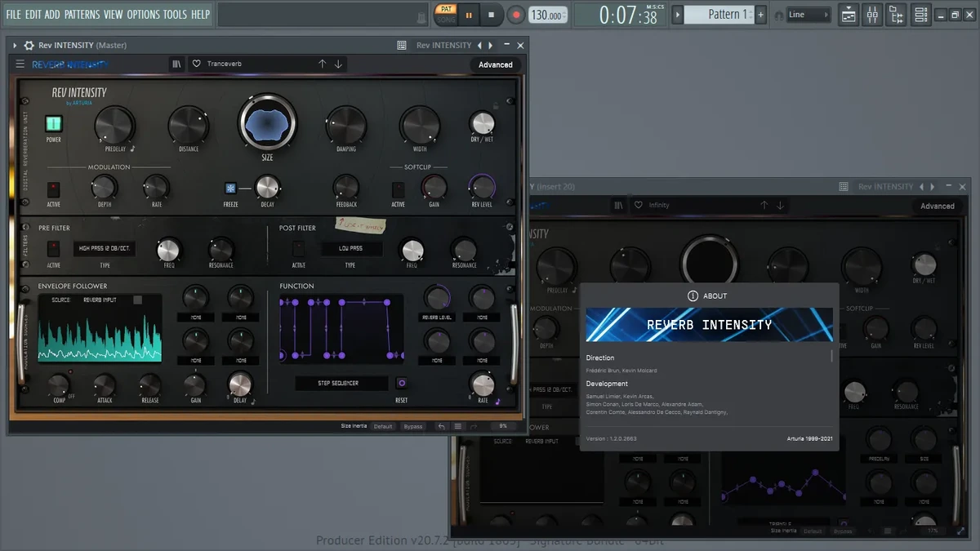Image resolution: width=980 pixels, height=551 pixels.
Task: Open Post Filter type Low Pass dropdown
Action: [350, 248]
